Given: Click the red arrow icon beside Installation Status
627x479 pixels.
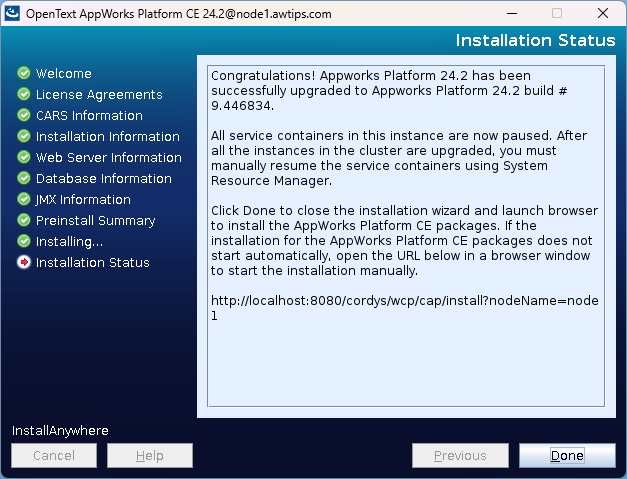Looking at the screenshot, I should [23, 263].
